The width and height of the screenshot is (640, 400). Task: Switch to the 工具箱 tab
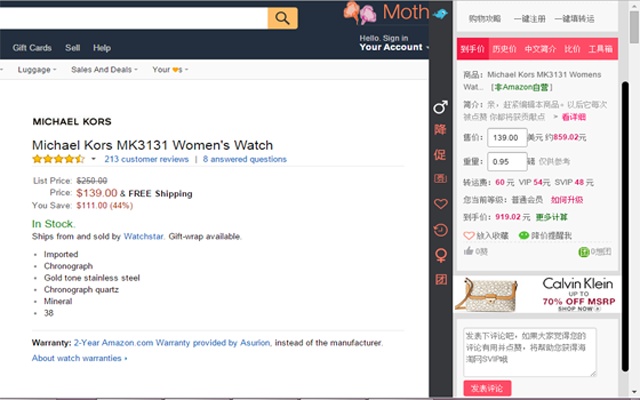point(600,49)
